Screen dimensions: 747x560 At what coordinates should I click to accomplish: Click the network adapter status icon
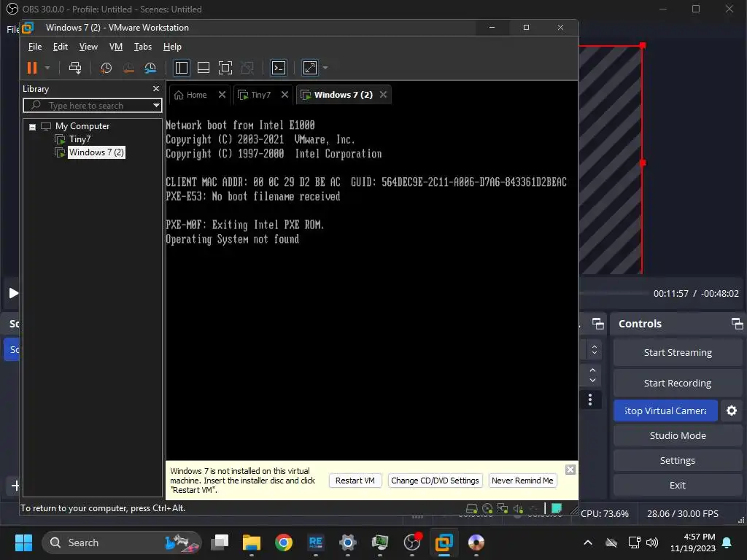(x=502, y=508)
